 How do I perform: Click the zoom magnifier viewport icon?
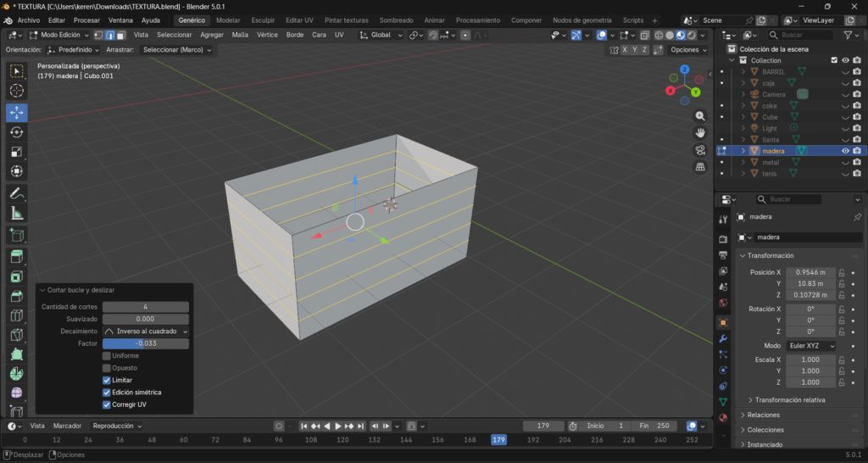(700, 115)
